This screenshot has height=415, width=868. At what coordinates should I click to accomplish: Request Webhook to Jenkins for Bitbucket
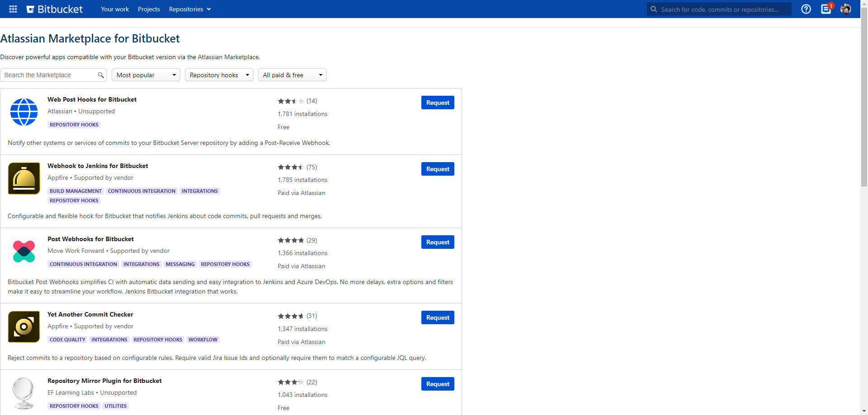(x=438, y=169)
